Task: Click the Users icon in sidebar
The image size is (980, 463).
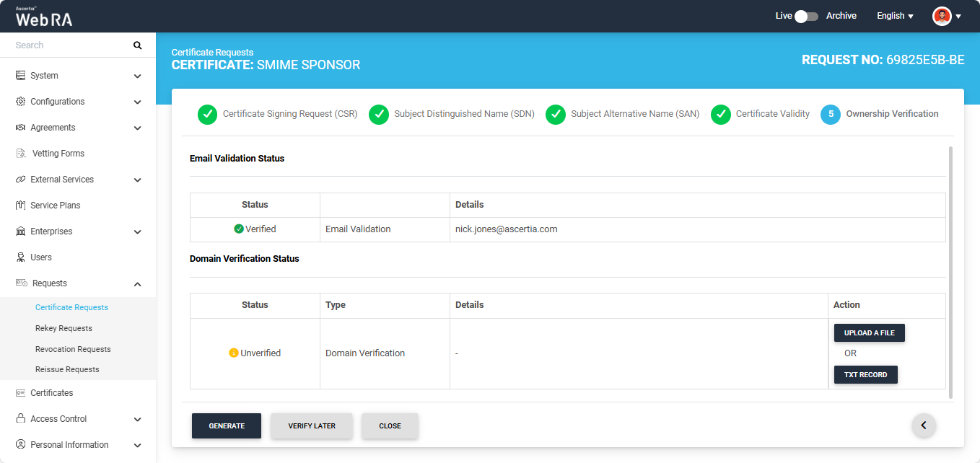Action: click(20, 257)
